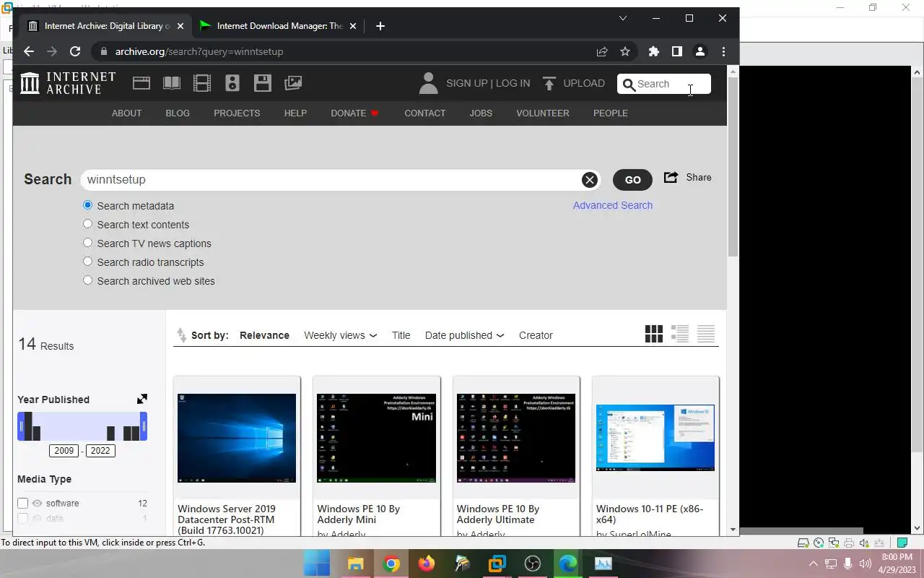Screen dimensions: 924x578
Task: Sort results by Title
Action: click(x=401, y=335)
